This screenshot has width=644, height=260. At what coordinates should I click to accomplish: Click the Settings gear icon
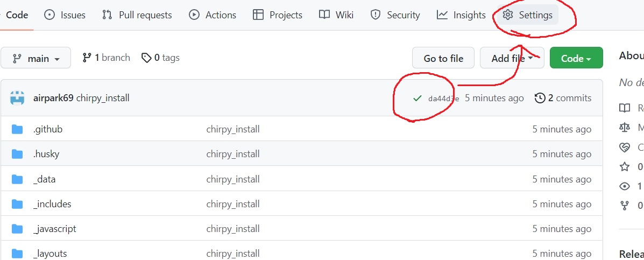click(508, 15)
